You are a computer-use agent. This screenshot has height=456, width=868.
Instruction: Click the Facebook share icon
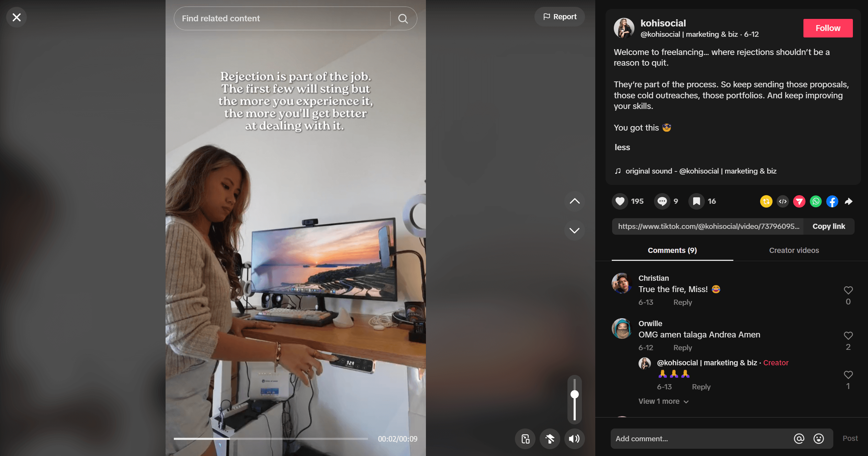tap(832, 201)
